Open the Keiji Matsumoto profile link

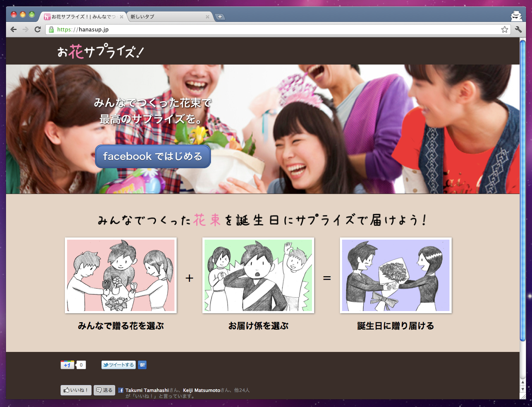202,390
